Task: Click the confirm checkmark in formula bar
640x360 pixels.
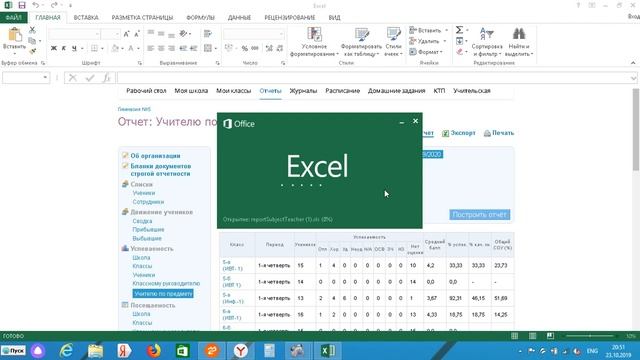Action: (90, 78)
